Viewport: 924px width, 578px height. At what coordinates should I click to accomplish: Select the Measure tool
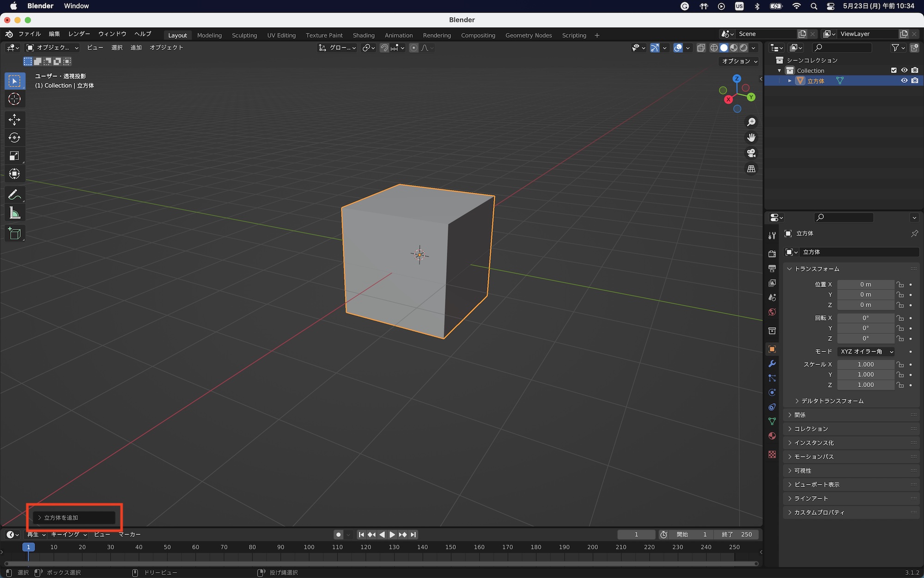click(14, 213)
